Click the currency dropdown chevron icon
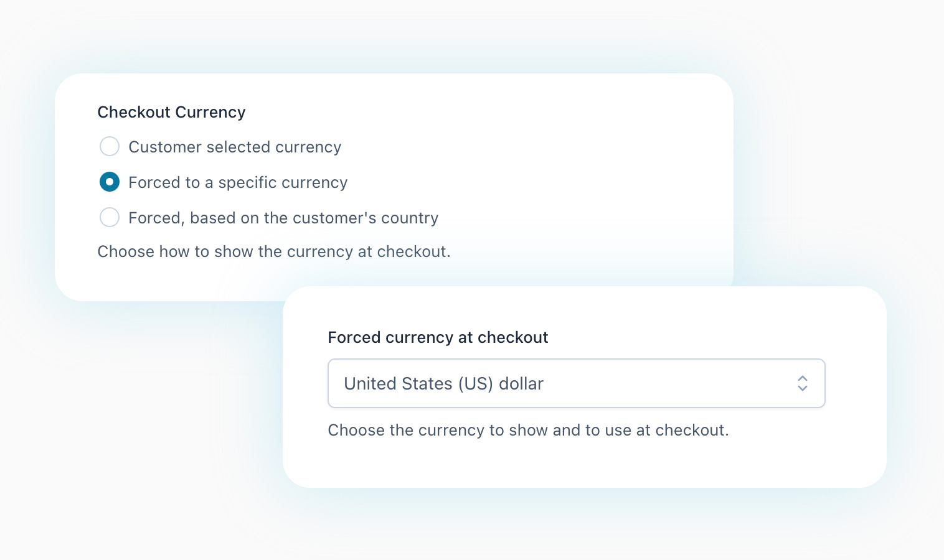This screenshot has height=560, width=944. click(803, 383)
